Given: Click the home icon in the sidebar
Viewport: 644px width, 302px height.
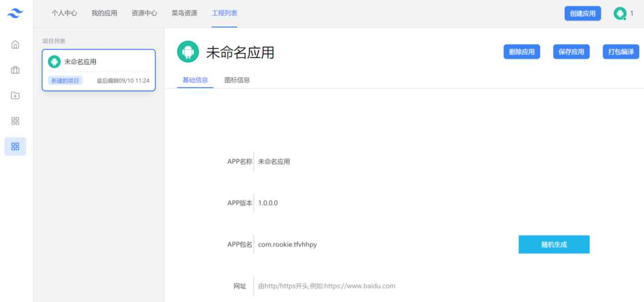Looking at the screenshot, I should 15,44.
